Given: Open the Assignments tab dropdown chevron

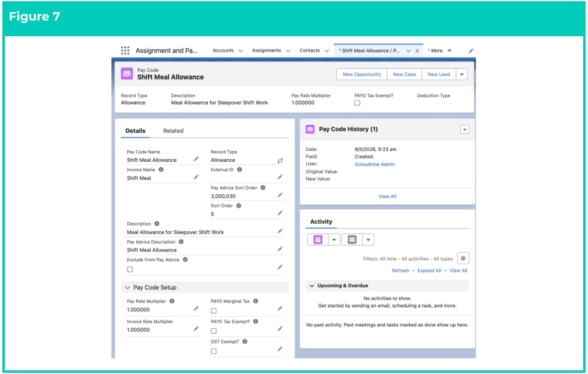Looking at the screenshot, I should pyautogui.click(x=288, y=51).
